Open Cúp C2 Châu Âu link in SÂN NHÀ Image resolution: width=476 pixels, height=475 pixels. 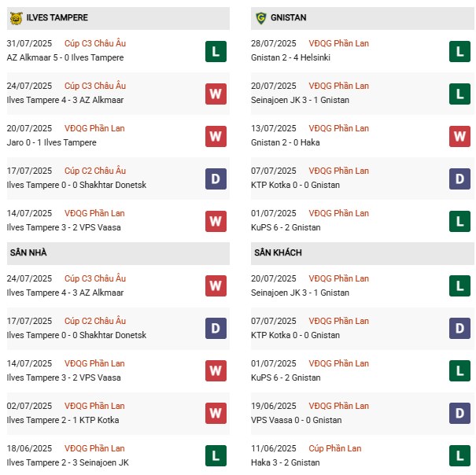95,322
